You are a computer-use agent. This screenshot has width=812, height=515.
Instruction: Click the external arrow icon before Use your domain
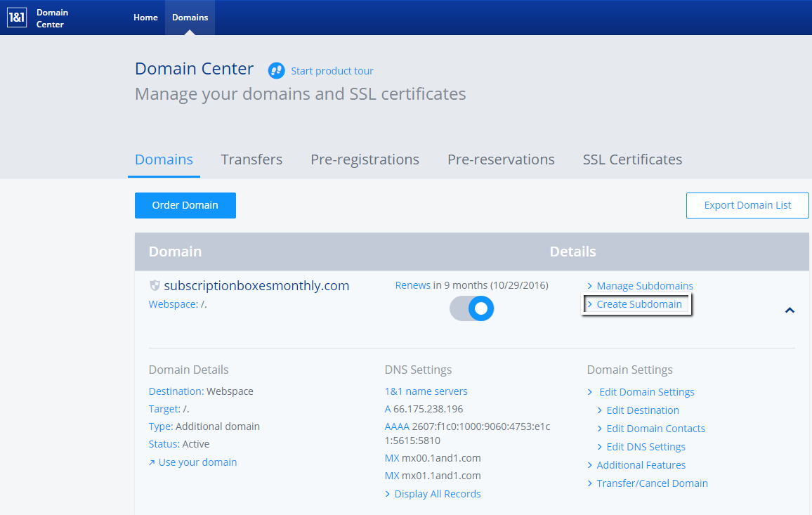point(152,463)
